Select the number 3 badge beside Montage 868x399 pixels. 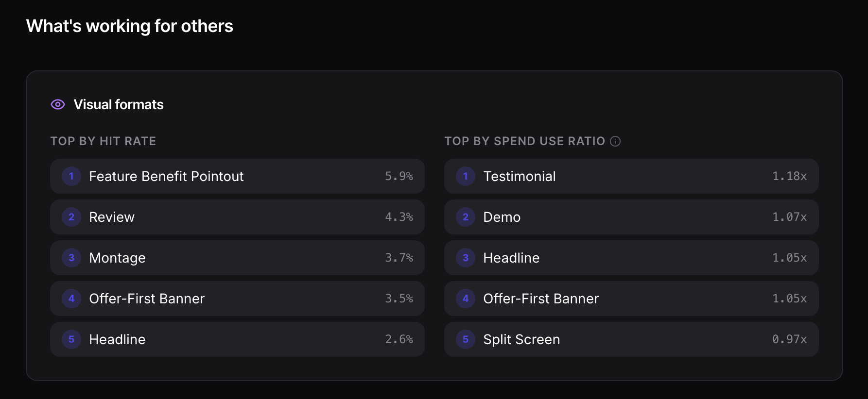click(x=71, y=258)
